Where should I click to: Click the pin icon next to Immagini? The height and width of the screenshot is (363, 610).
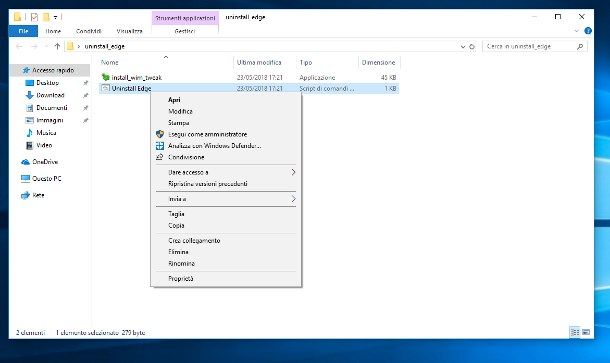(86, 121)
